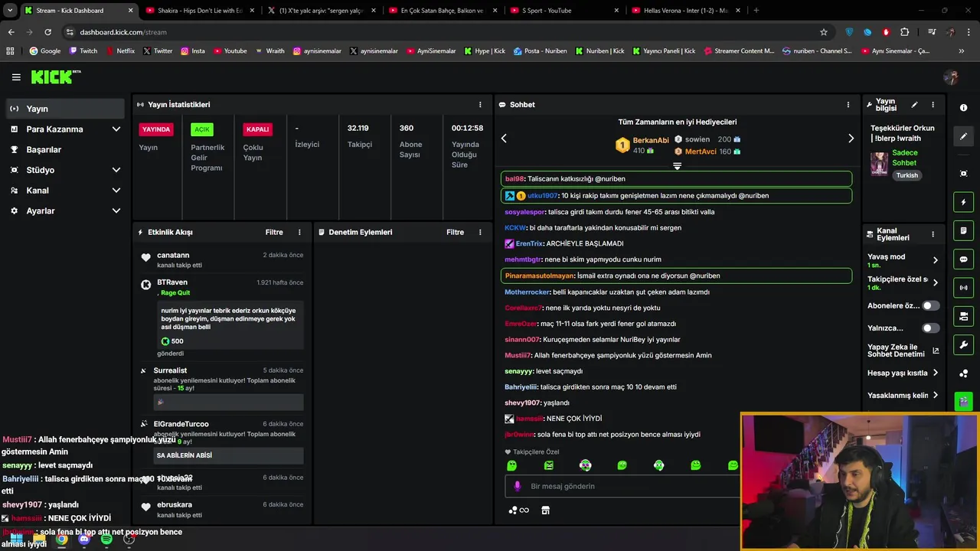Collapse the top gifts banner handle

tap(677, 166)
